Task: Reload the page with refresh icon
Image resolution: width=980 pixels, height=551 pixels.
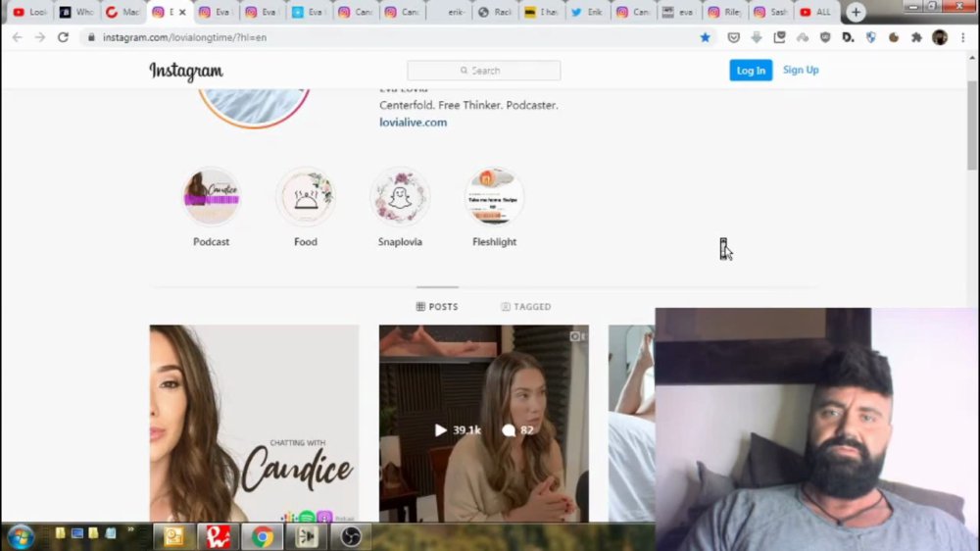Action: pos(63,37)
